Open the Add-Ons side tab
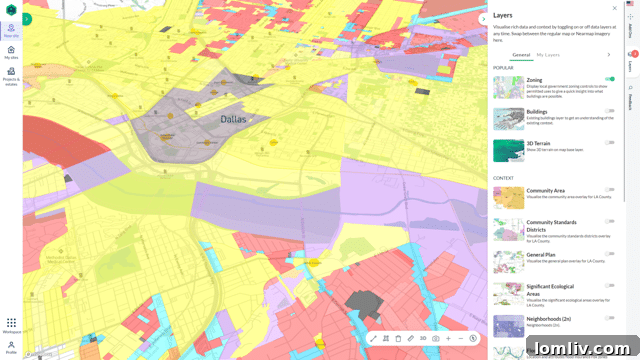Image resolution: width=640 pixels, height=360 pixels. click(630, 27)
